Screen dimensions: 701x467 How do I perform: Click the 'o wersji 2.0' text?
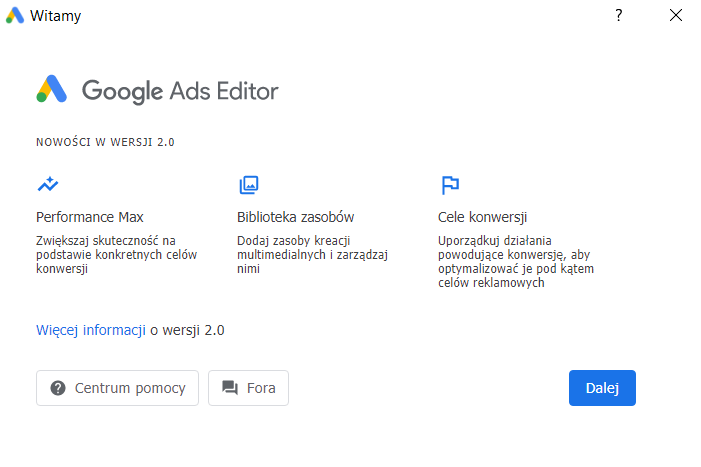pyautogui.click(x=187, y=330)
